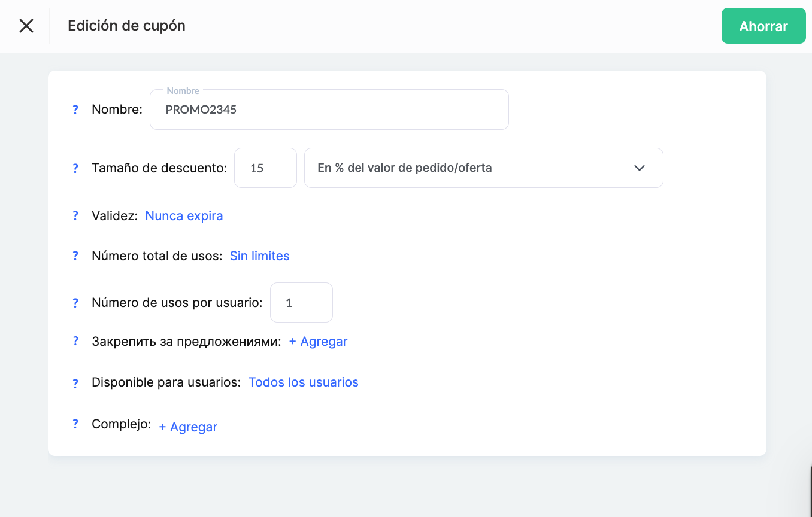View the Validez help question mark
Viewport: 812px width, 517px height.
pyautogui.click(x=75, y=215)
